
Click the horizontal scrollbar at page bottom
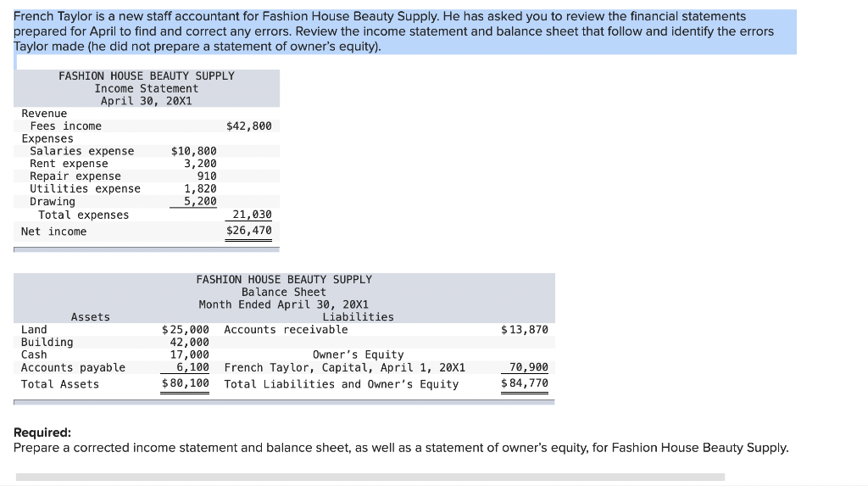[x=370, y=477]
